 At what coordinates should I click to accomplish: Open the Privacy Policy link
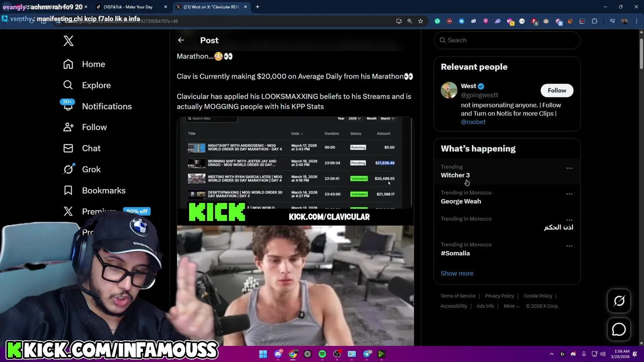coord(499,296)
